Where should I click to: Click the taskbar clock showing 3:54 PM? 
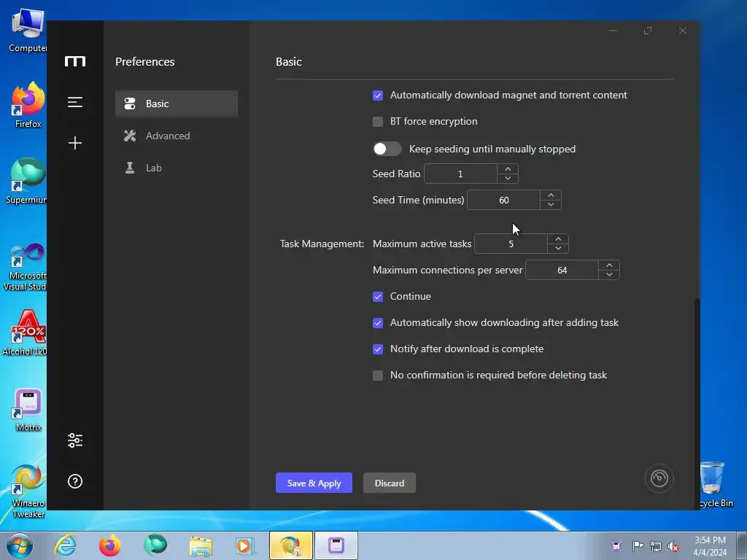pos(710,546)
